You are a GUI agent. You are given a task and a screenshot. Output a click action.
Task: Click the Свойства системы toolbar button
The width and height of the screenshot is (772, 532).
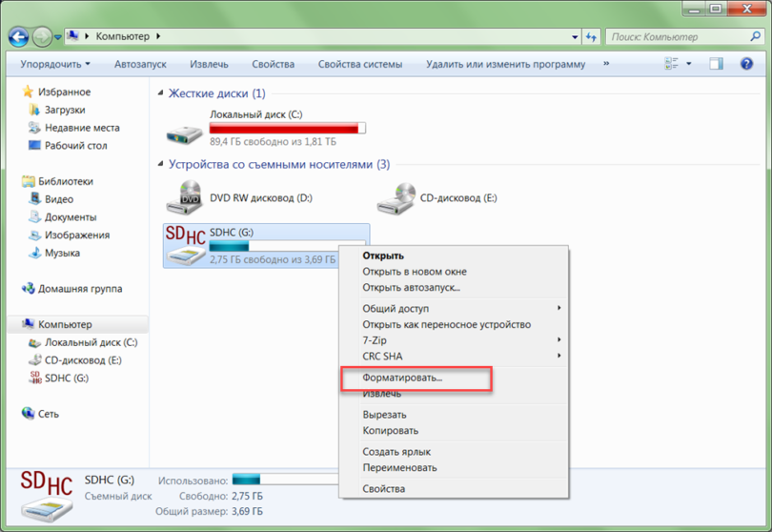(359, 64)
